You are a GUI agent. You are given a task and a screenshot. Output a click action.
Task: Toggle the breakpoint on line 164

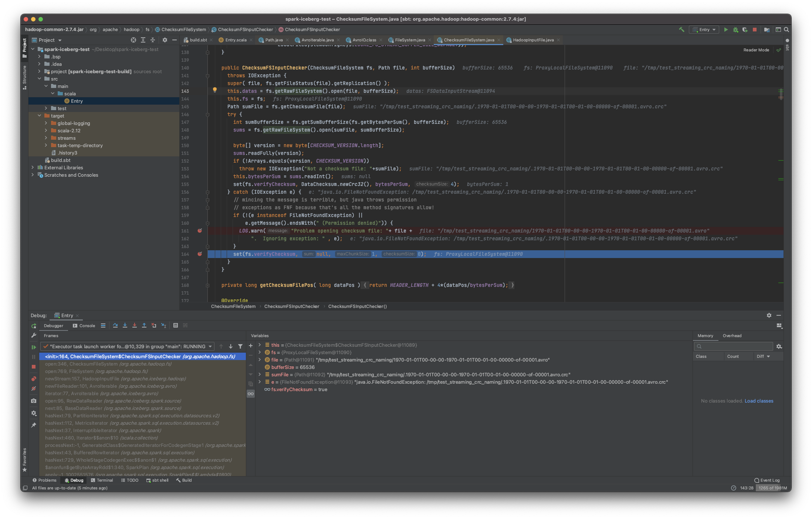pos(200,254)
